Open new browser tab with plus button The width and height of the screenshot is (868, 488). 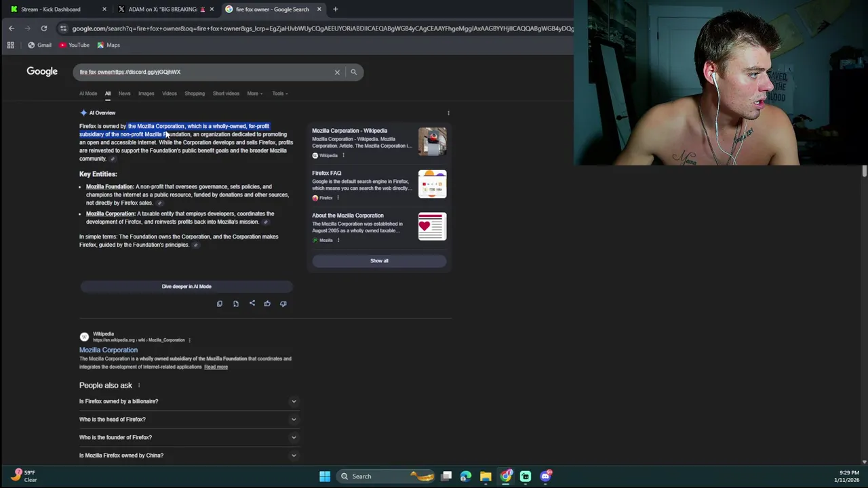tap(335, 9)
